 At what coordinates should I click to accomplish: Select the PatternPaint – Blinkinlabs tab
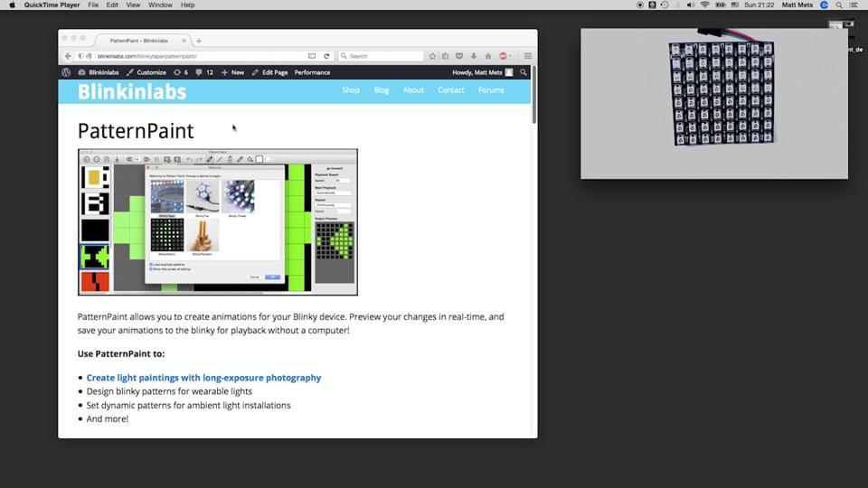click(142, 41)
